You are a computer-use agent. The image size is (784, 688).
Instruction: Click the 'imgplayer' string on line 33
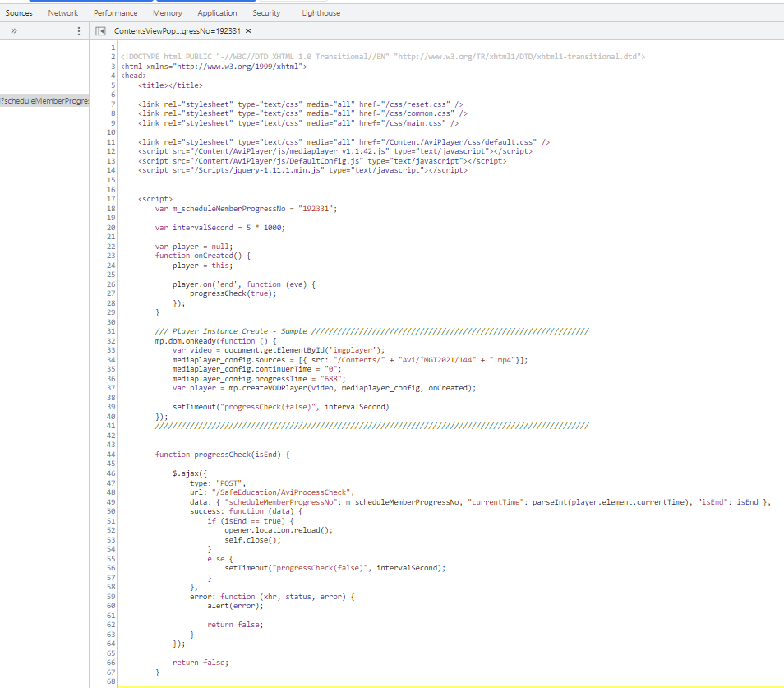(353, 350)
